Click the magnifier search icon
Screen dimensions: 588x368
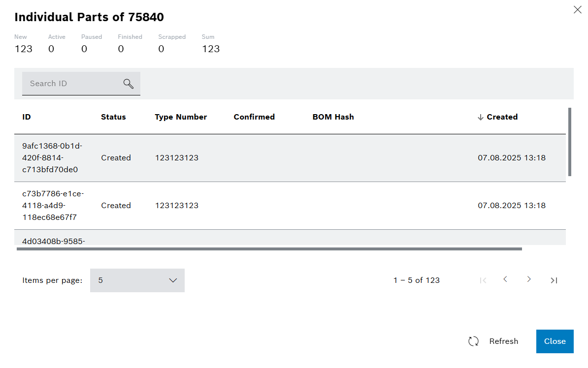pos(129,84)
